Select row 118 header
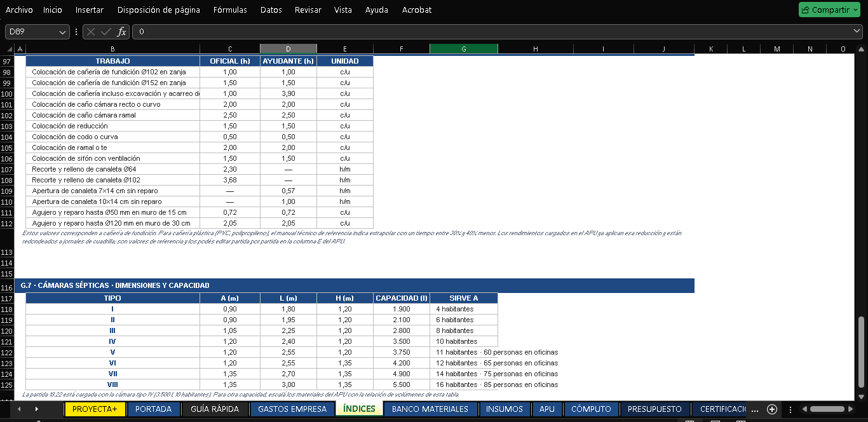 tap(8, 309)
